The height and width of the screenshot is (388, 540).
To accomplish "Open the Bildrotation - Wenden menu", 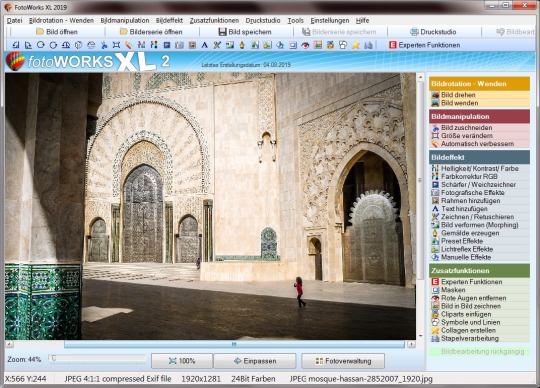I will tap(61, 21).
